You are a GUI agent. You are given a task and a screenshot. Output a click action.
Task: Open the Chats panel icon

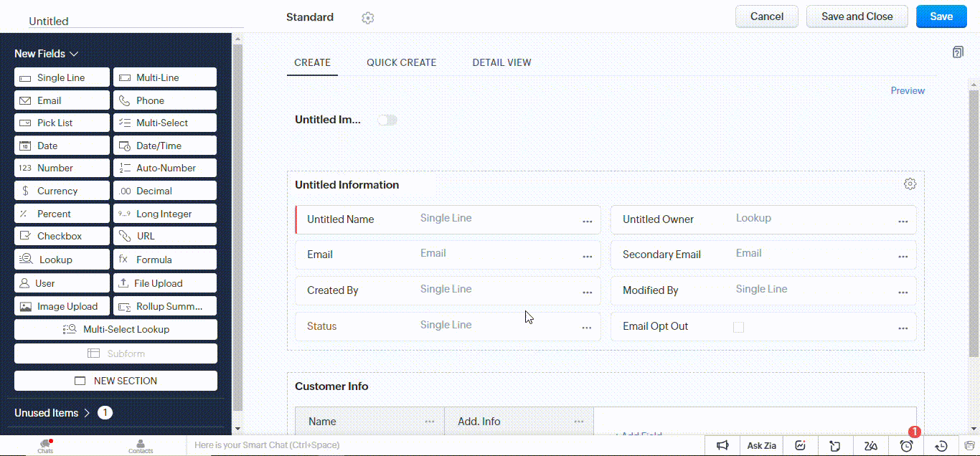pyautogui.click(x=44, y=445)
